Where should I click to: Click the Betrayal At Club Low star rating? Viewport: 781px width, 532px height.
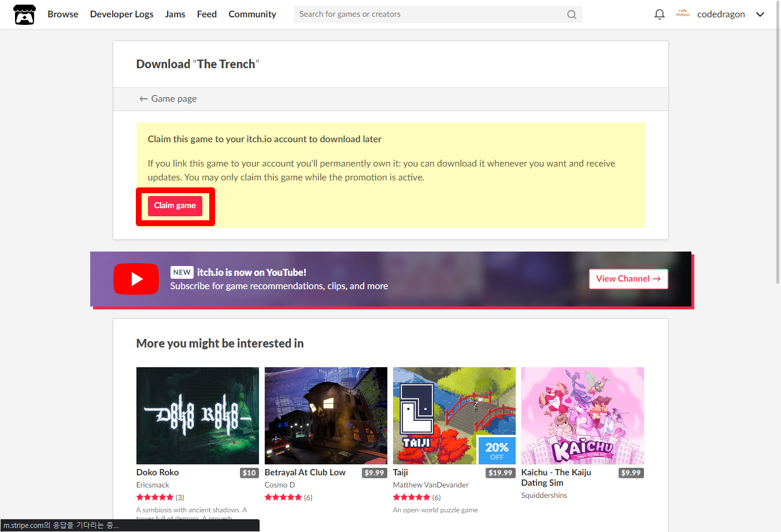283,497
